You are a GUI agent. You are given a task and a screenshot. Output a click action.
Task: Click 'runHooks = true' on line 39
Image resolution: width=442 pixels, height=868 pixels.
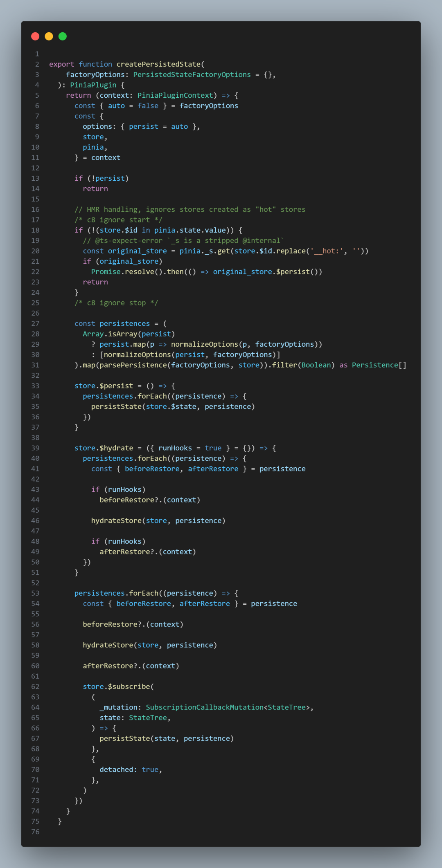click(190, 448)
